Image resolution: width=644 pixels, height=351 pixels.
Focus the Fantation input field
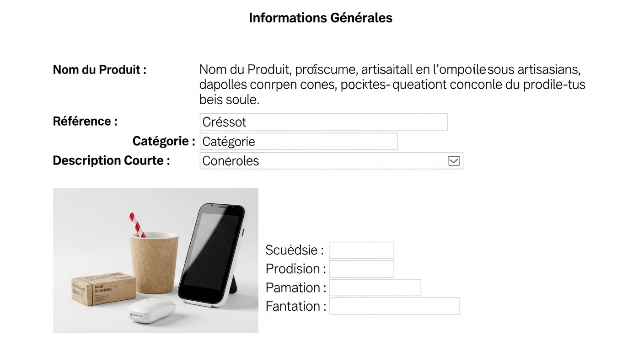[x=394, y=306]
